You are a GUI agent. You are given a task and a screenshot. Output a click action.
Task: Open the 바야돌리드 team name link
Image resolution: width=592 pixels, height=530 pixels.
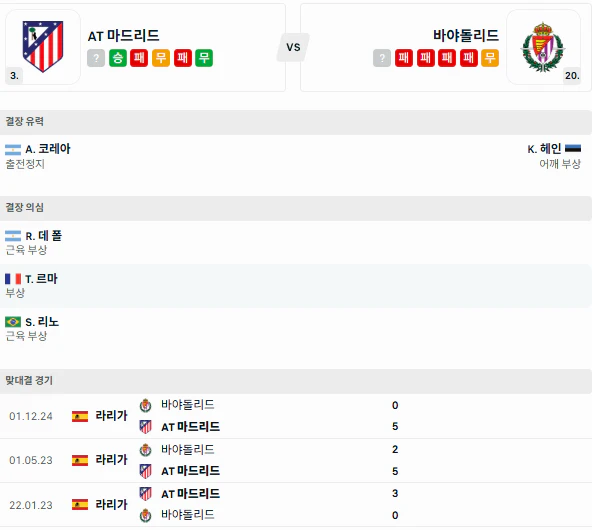click(x=466, y=35)
